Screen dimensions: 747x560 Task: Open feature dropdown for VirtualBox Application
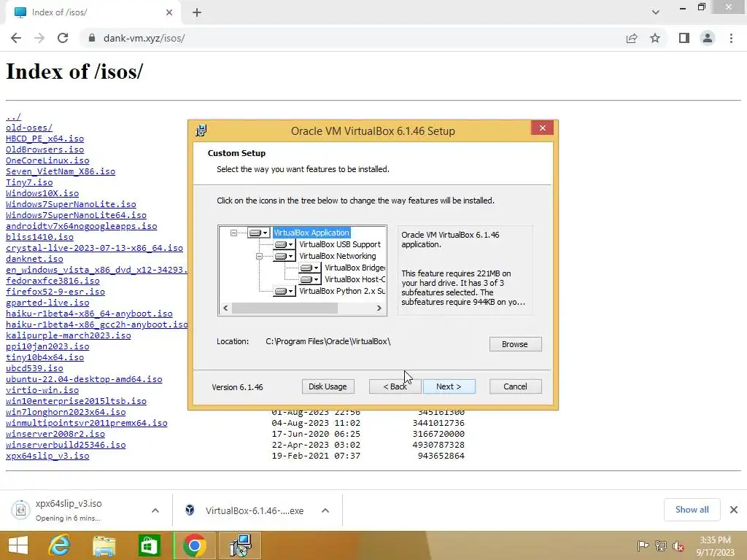[259, 233]
